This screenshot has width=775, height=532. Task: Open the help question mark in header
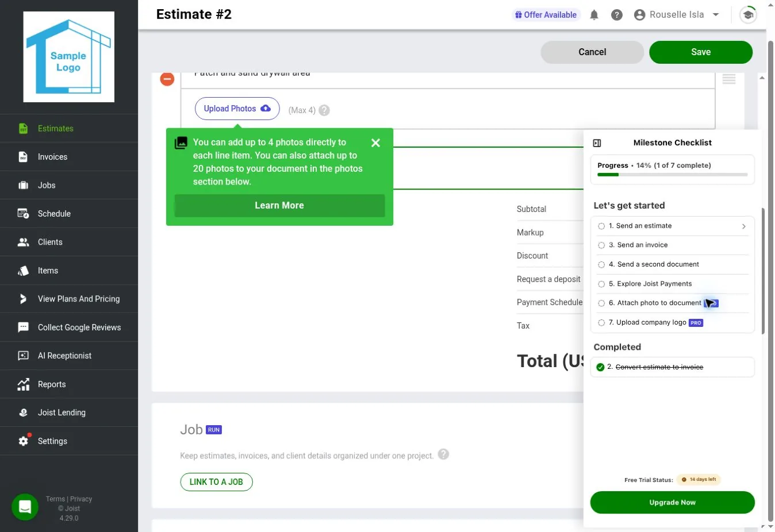click(617, 15)
